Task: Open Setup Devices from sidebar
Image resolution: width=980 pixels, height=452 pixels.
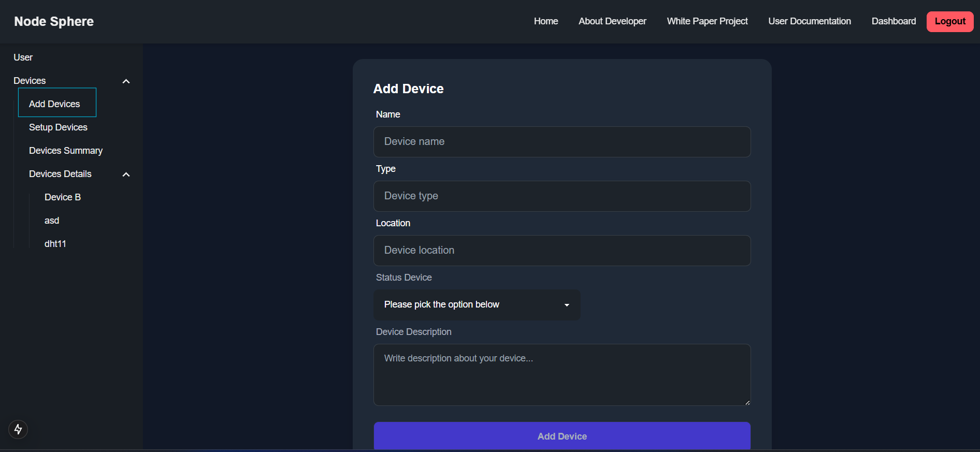Action: (x=58, y=127)
